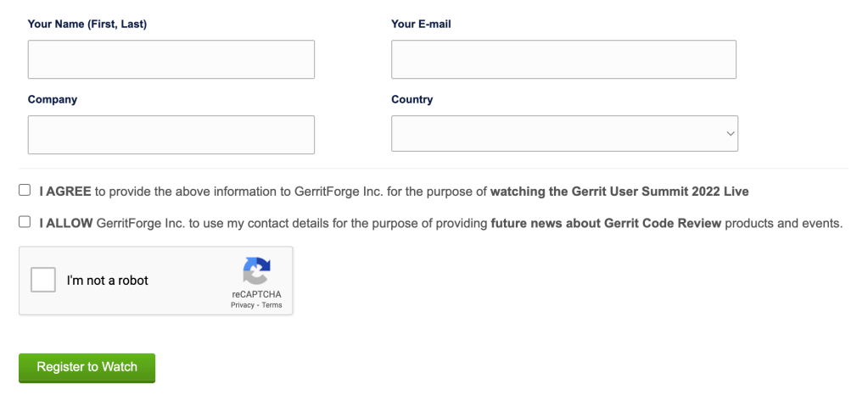This screenshot has width=868, height=406.
Task: Click the reCAPTCHA logo icon
Action: 256,272
